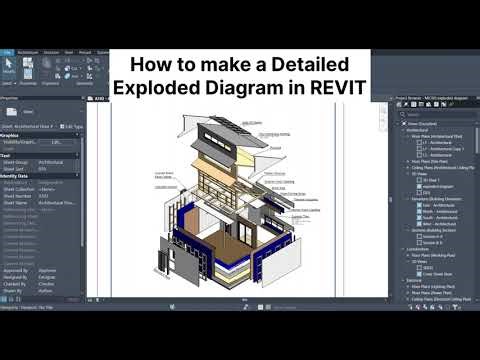The width and height of the screenshot is (480, 360).
Task: Select the Modify arrow tool
Action: [9, 65]
